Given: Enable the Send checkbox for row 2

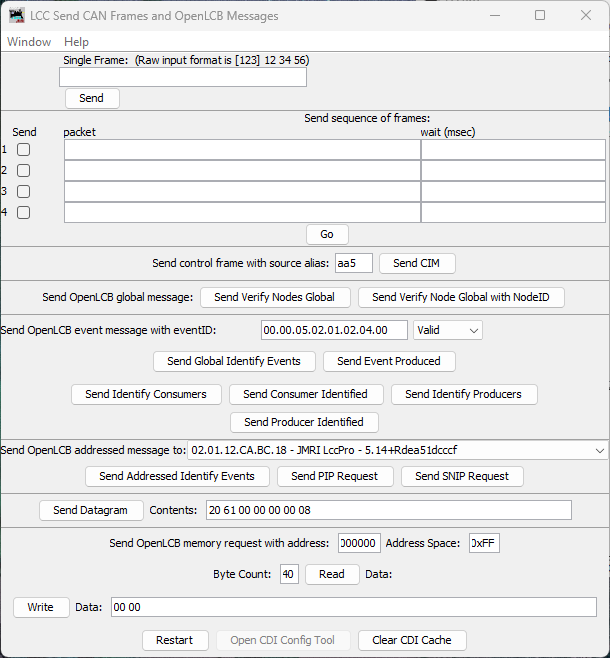Looking at the screenshot, I should 23,170.
